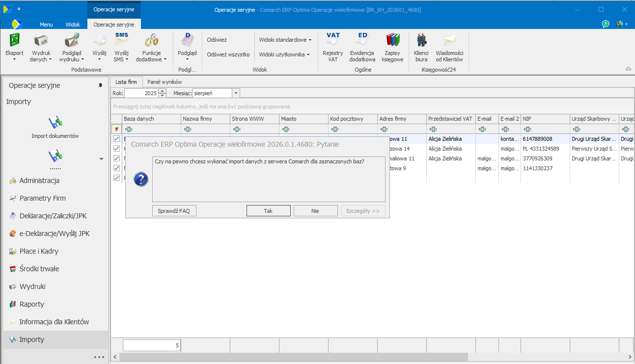The height and width of the screenshot is (364, 635).
Task: Click the Eksport ribbon icon
Action: coord(14,40)
